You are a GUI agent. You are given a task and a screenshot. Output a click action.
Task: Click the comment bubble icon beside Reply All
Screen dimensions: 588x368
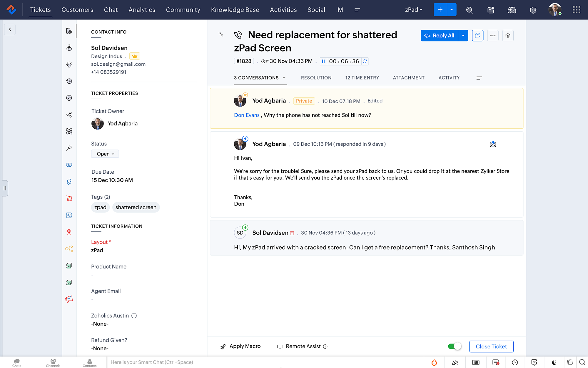tap(477, 36)
